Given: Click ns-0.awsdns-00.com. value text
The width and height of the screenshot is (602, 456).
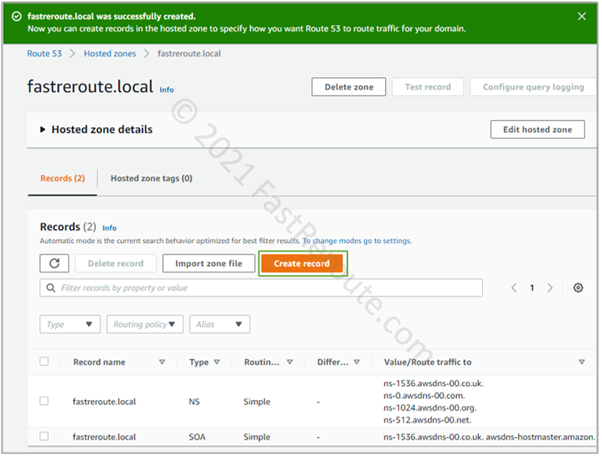Looking at the screenshot, I should 424,395.
